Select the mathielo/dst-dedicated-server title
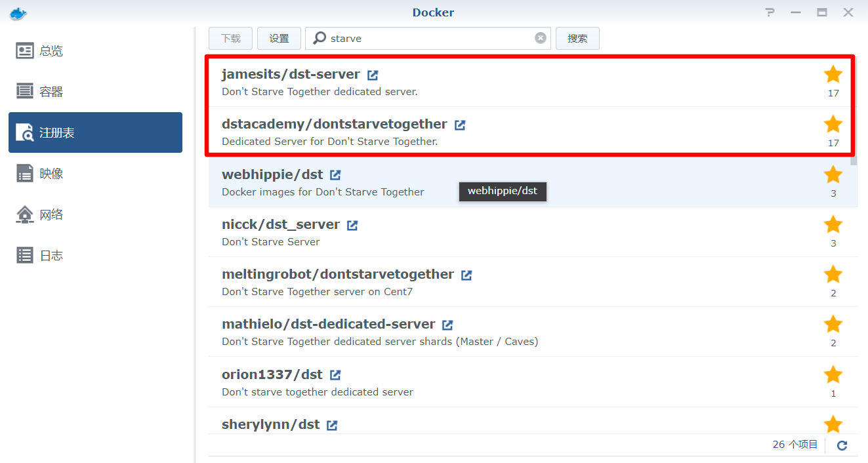The width and height of the screenshot is (868, 463). point(329,324)
